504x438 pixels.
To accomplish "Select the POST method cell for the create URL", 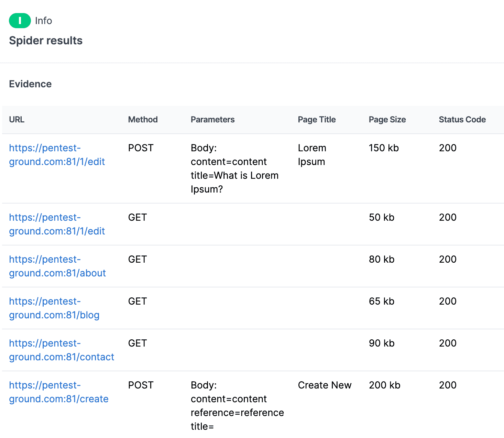I will [141, 385].
